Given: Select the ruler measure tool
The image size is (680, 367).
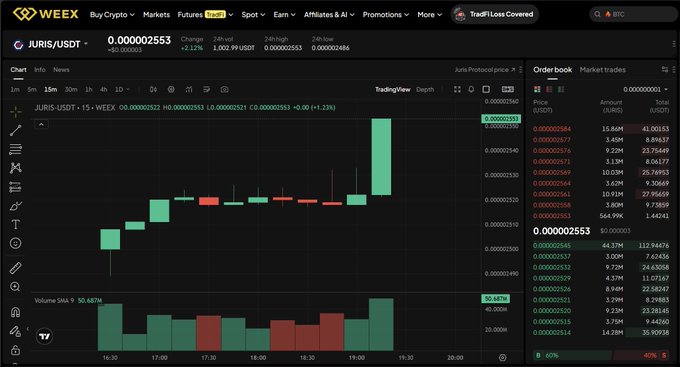Looking at the screenshot, I should [16, 268].
